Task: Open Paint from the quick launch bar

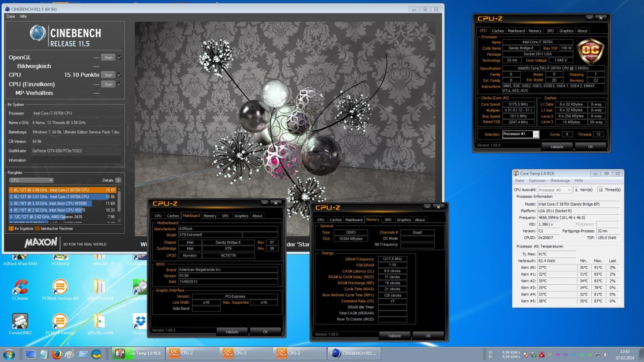Action: click(x=70, y=354)
